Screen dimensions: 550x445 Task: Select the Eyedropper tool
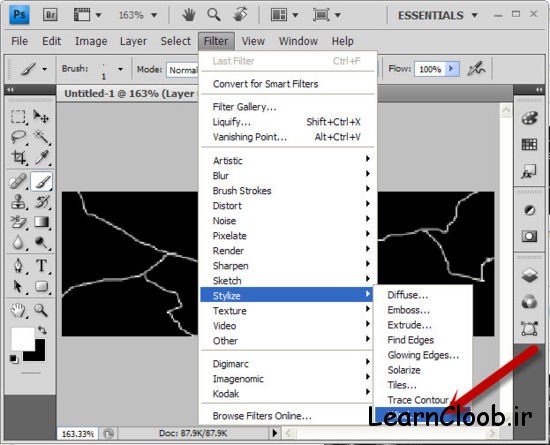coord(41,157)
